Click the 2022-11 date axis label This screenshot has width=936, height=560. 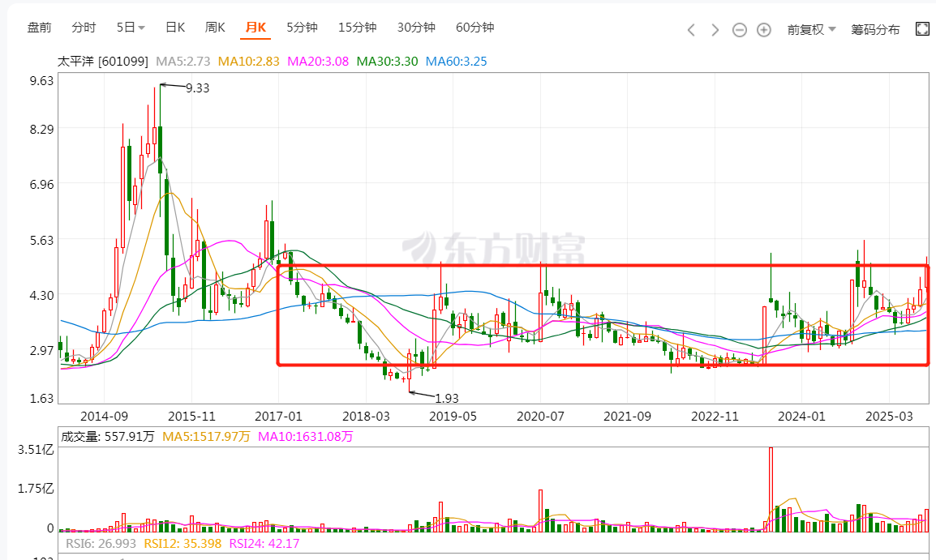[715, 417]
